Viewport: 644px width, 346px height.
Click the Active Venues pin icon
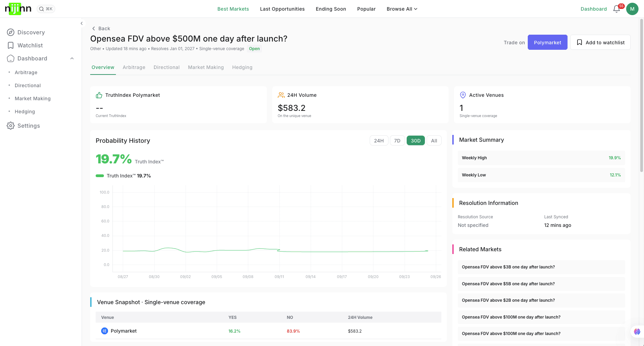click(x=463, y=95)
